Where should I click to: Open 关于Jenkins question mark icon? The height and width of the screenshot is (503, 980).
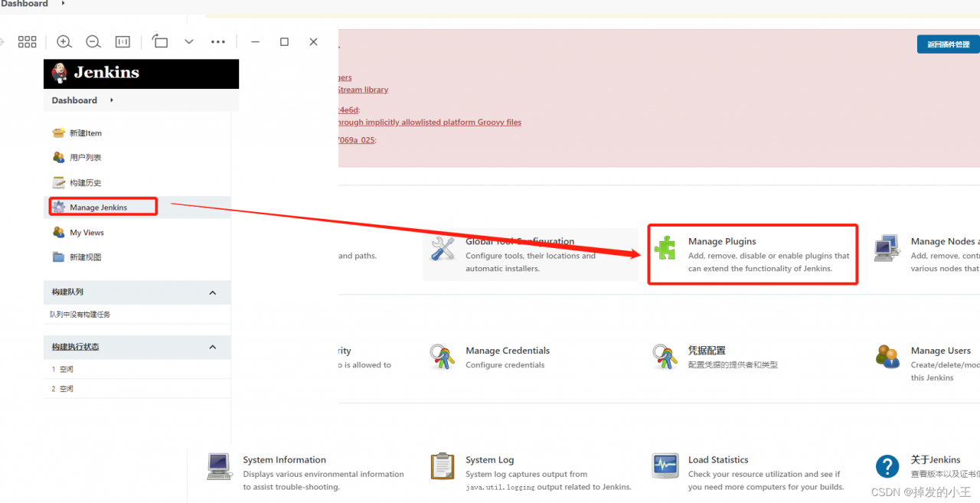pyautogui.click(x=887, y=466)
